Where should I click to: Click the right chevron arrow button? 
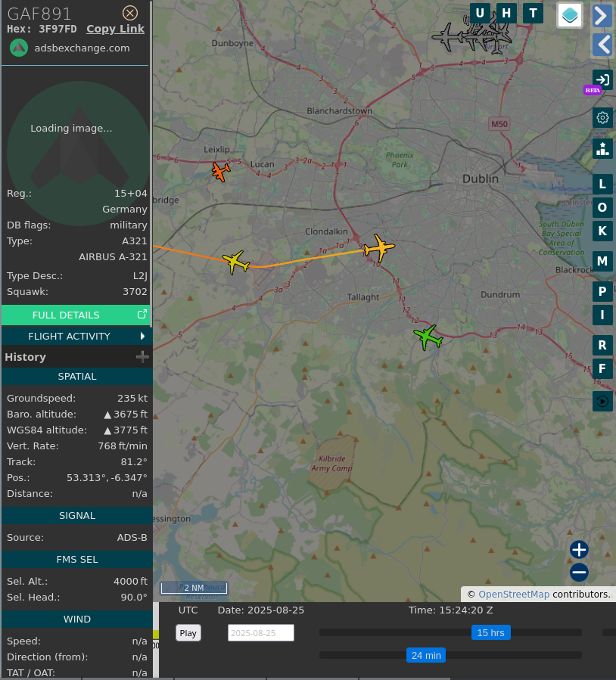click(x=602, y=16)
